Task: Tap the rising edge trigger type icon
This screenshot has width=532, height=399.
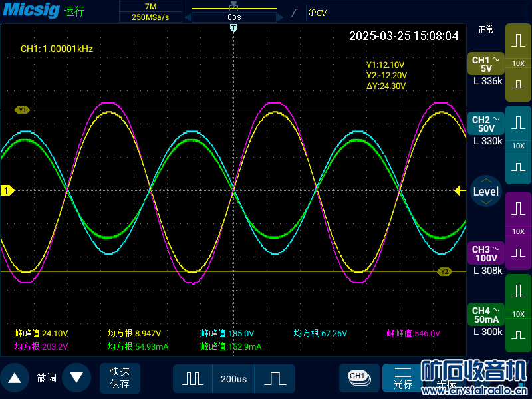Action: (x=293, y=13)
